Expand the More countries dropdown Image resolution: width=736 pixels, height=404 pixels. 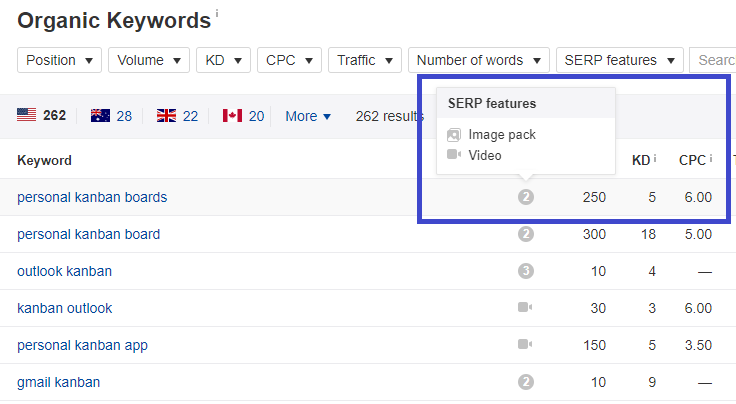[308, 116]
